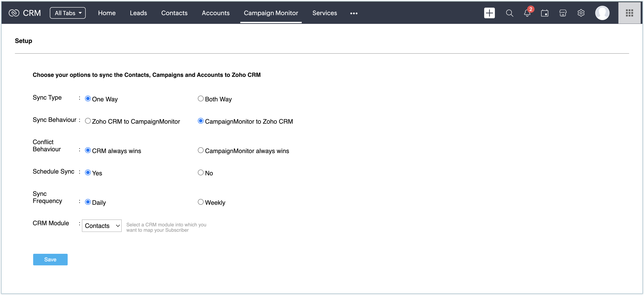Screen dimensions: 644x295
Task: Expand the more tabs ellipsis menu
Action: coord(354,13)
